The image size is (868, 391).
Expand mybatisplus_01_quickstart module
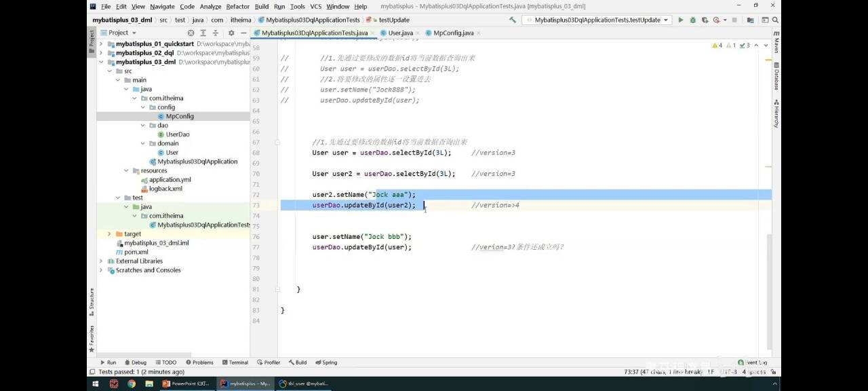101,44
